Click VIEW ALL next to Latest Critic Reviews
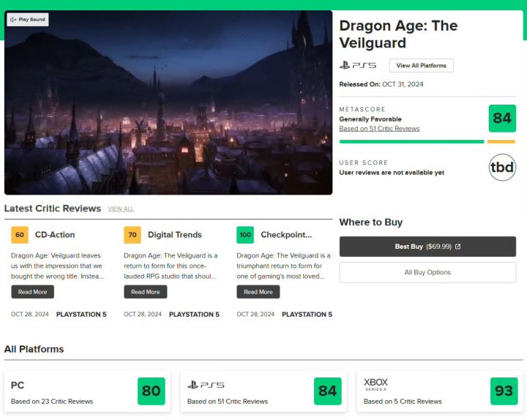Screen dimensions: 527x420 click(121, 209)
